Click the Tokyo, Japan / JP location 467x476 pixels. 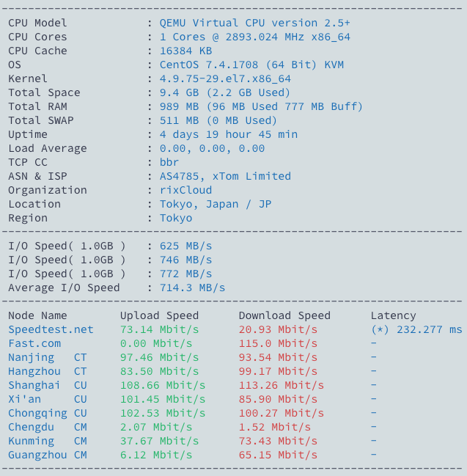coord(216,204)
